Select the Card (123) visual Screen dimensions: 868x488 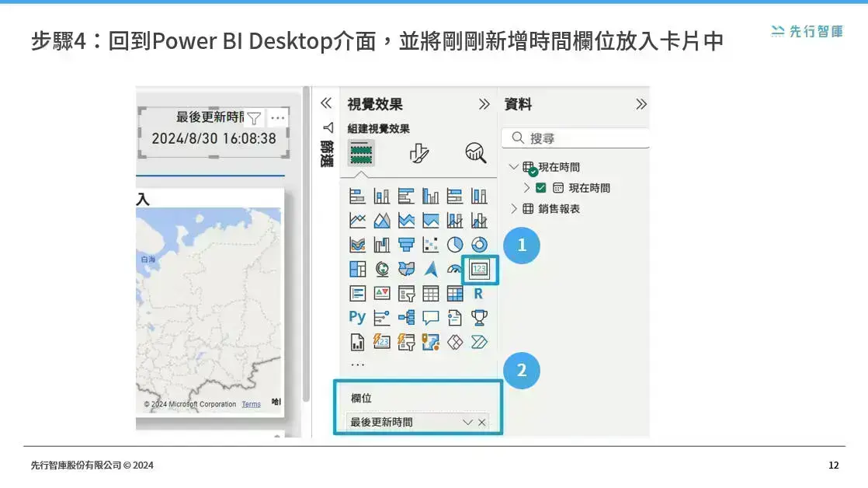click(x=479, y=270)
